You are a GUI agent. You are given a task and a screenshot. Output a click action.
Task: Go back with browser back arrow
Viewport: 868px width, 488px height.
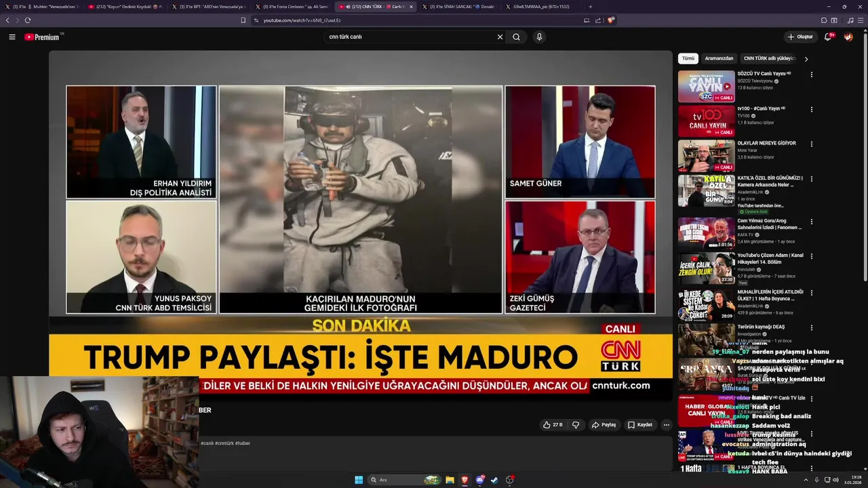tap(7, 20)
